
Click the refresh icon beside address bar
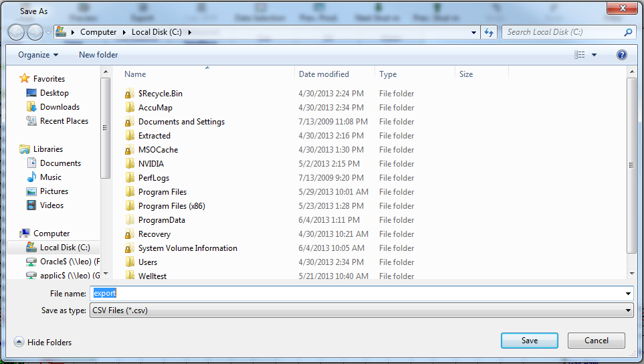pos(489,32)
